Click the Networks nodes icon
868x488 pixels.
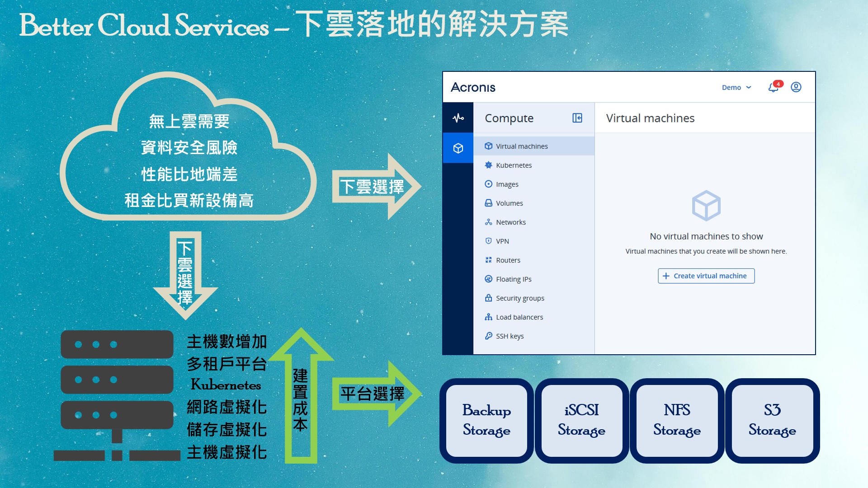click(x=488, y=222)
